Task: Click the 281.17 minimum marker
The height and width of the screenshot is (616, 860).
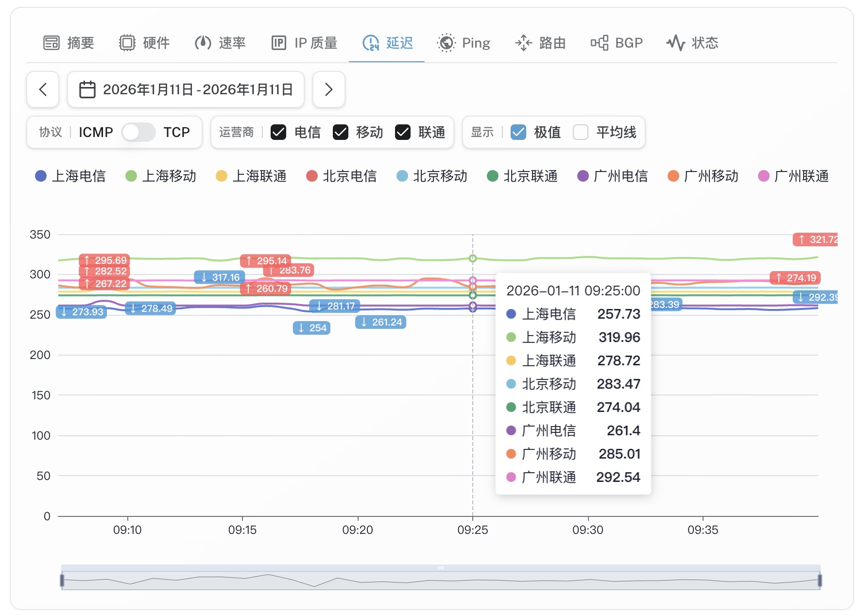Action: 335,306
